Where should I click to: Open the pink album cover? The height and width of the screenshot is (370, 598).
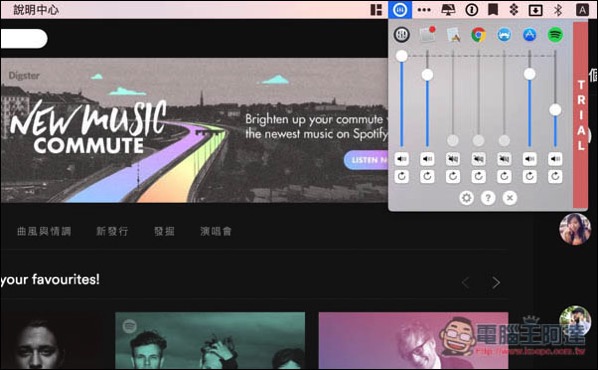coord(413,341)
